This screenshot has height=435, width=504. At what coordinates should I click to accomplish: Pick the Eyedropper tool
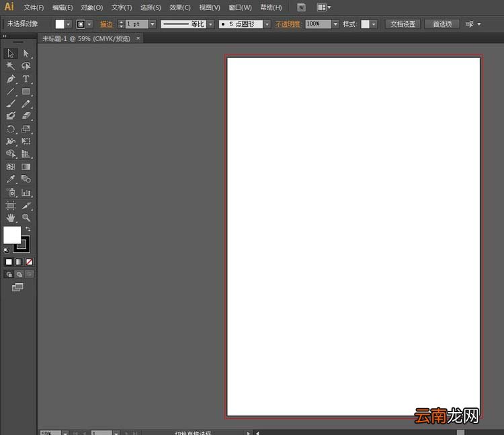[11, 179]
